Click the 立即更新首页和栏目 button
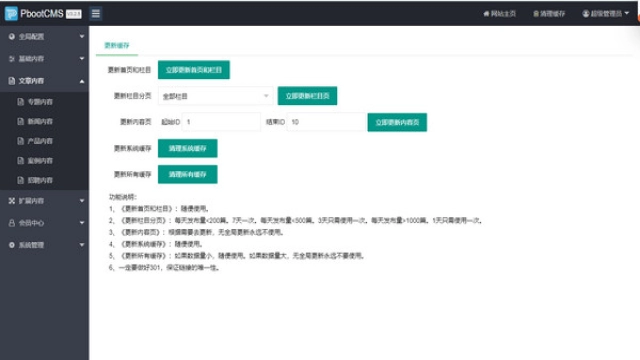640x360 pixels. 194,70
